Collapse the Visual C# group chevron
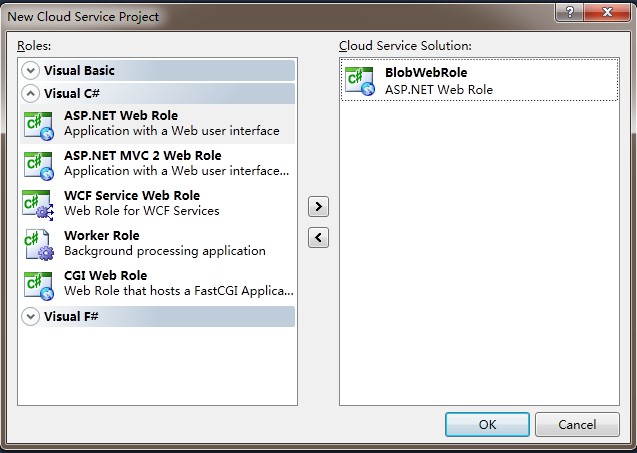 point(31,94)
